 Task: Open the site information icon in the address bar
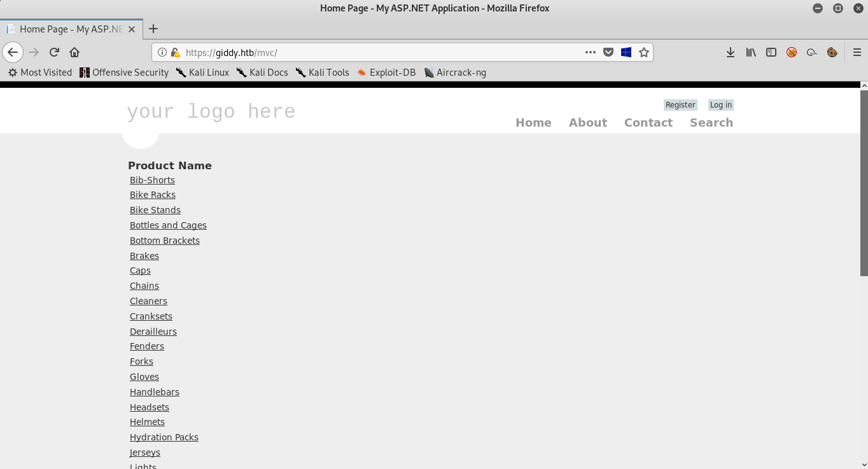[162, 52]
